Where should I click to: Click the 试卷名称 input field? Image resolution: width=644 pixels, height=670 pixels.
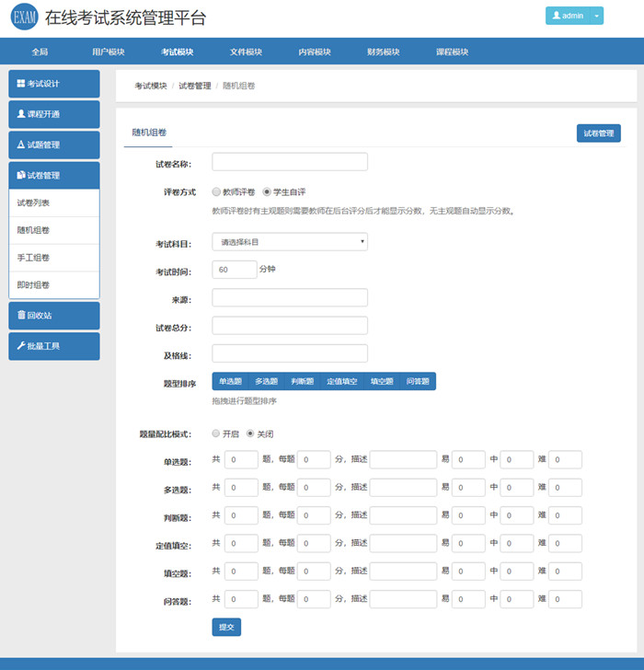coord(290,163)
